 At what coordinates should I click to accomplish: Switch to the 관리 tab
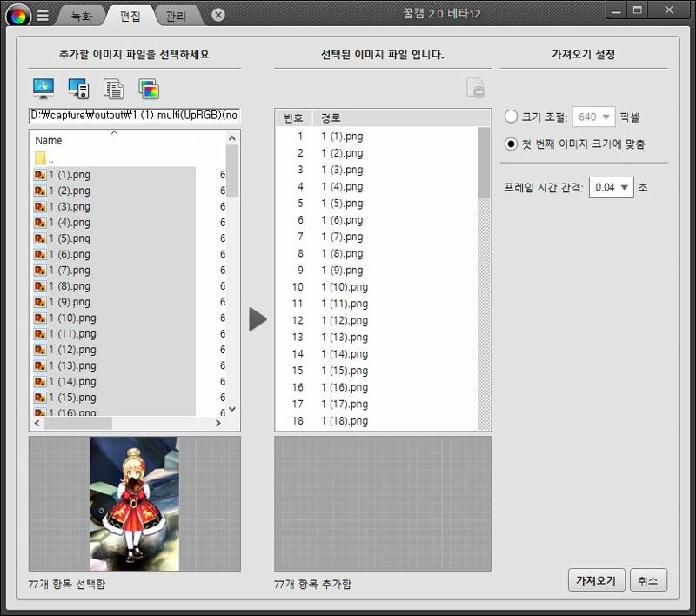pyautogui.click(x=176, y=17)
